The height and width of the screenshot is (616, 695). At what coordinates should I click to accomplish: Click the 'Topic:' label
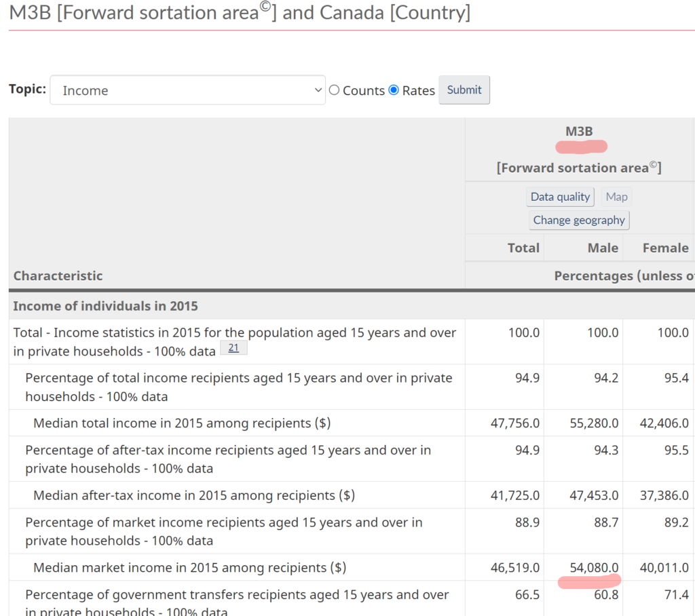pos(27,89)
